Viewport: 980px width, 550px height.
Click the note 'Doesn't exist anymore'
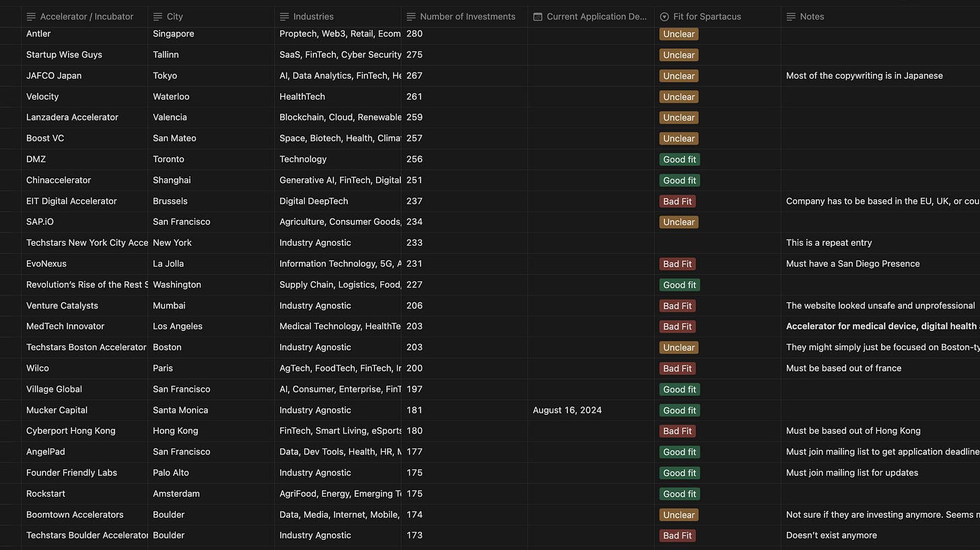[x=831, y=535]
